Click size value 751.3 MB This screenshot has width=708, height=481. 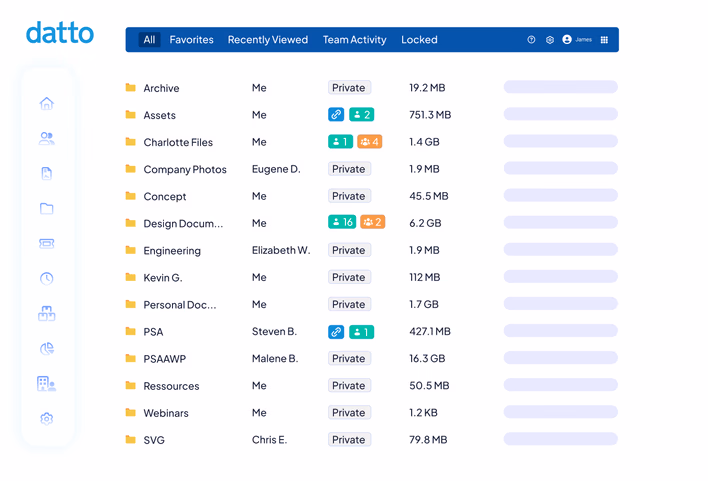tap(430, 115)
